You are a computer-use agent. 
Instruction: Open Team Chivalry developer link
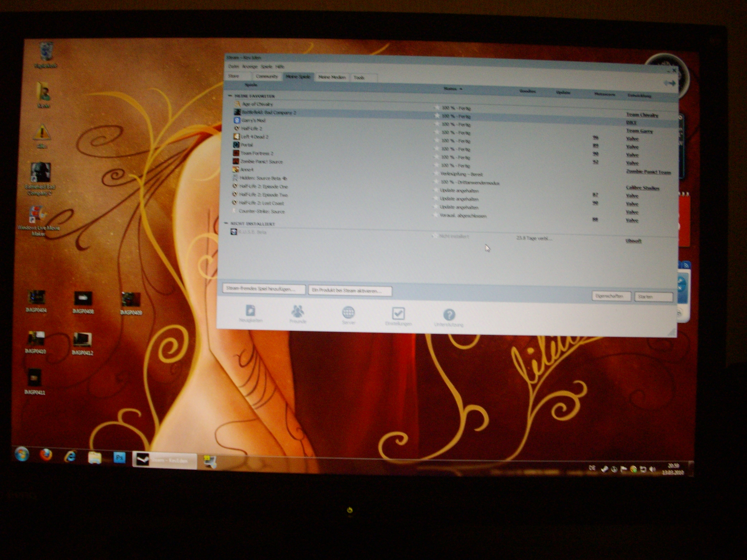pyautogui.click(x=642, y=115)
